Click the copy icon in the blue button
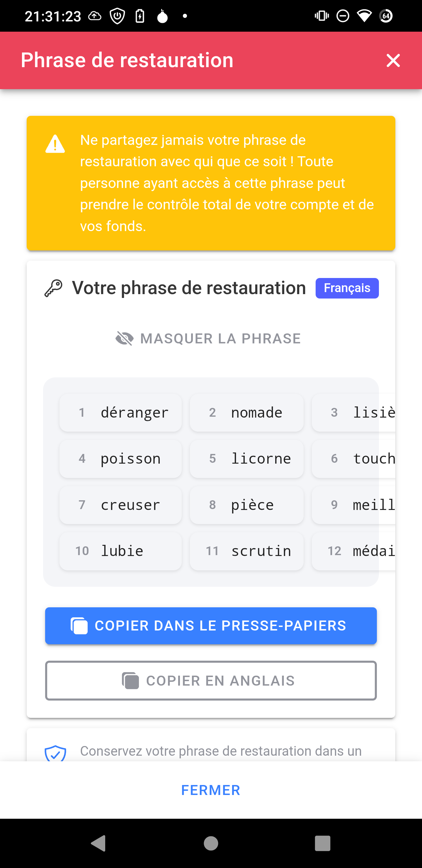This screenshot has width=422, height=868. [79, 626]
